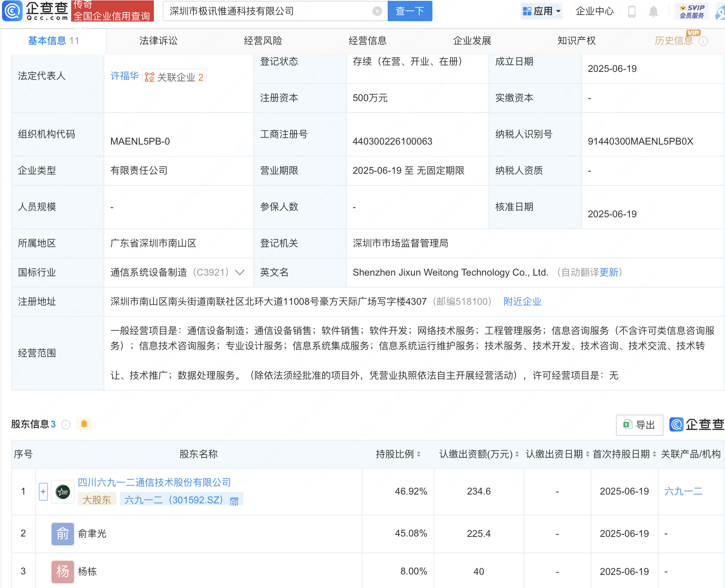This screenshot has height=588, width=725.
Task: Clear the search box with X icon
Action: (x=377, y=11)
